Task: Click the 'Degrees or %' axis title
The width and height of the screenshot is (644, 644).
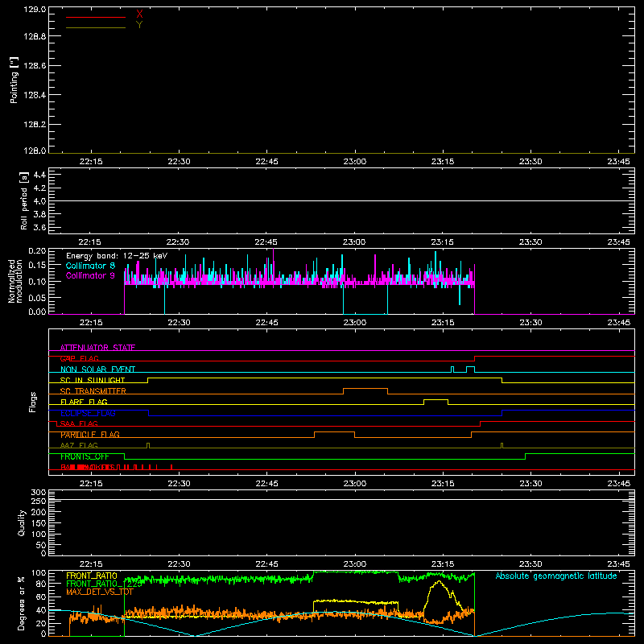Action: (22, 603)
